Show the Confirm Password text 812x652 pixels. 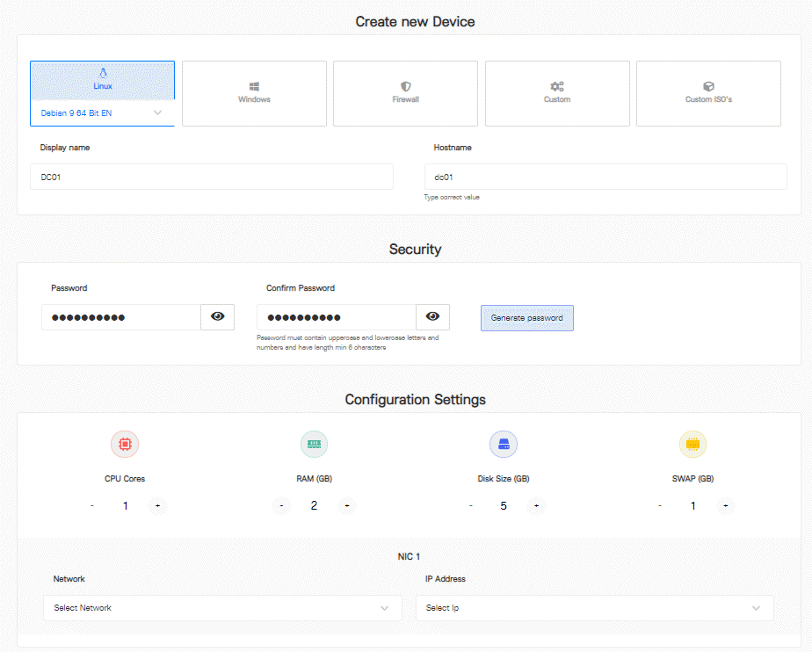[x=432, y=317]
